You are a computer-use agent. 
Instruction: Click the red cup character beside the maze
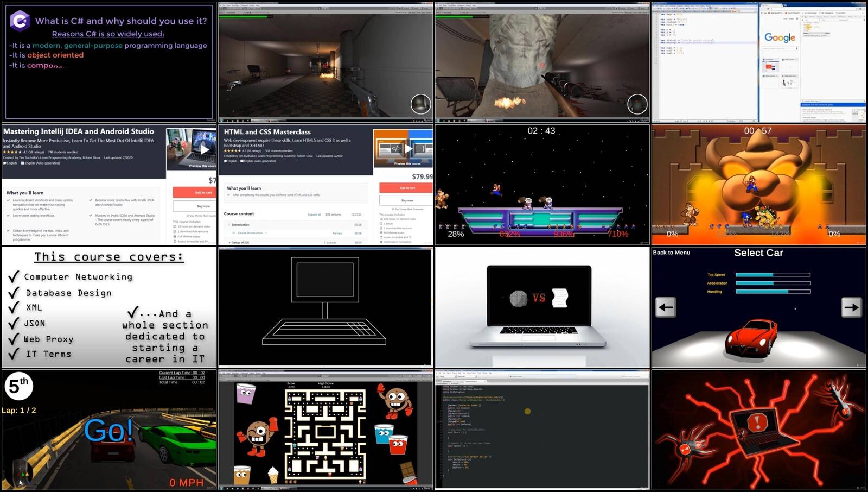point(398,445)
